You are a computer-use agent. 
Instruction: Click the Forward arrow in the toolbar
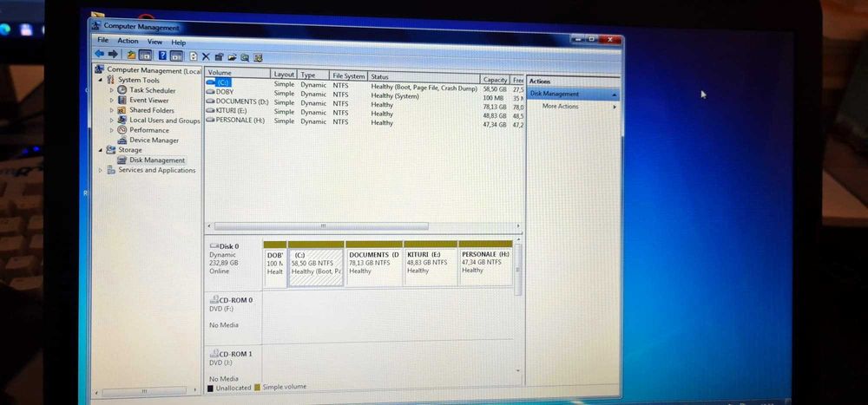click(112, 55)
